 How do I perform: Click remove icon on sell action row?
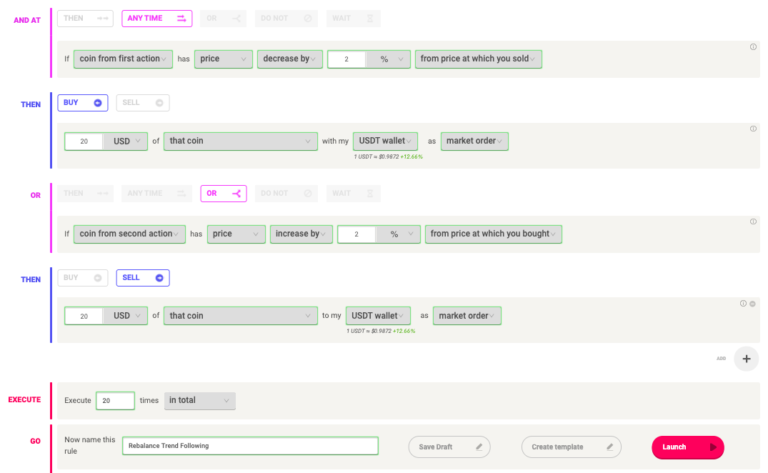coord(753,304)
